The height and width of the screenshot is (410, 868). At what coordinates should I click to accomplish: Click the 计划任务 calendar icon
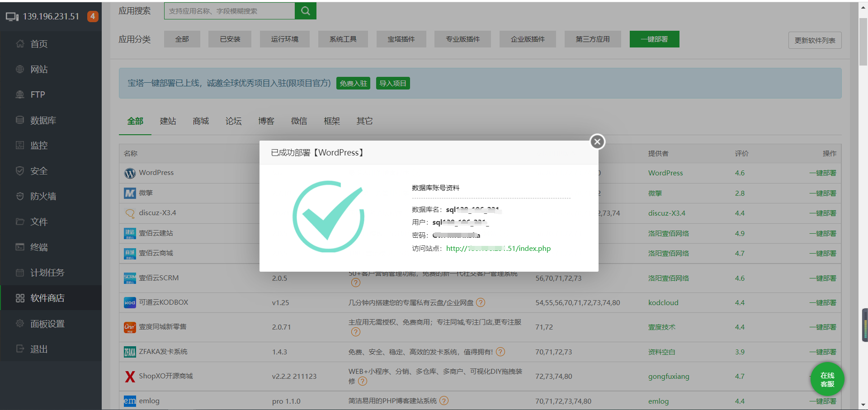tap(20, 273)
